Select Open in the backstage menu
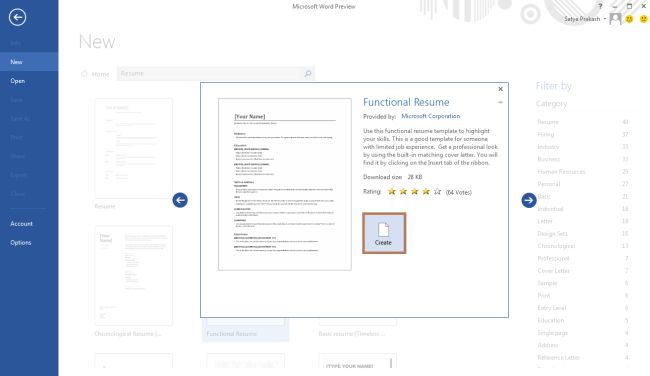This screenshot has height=376, width=650. (x=29, y=81)
